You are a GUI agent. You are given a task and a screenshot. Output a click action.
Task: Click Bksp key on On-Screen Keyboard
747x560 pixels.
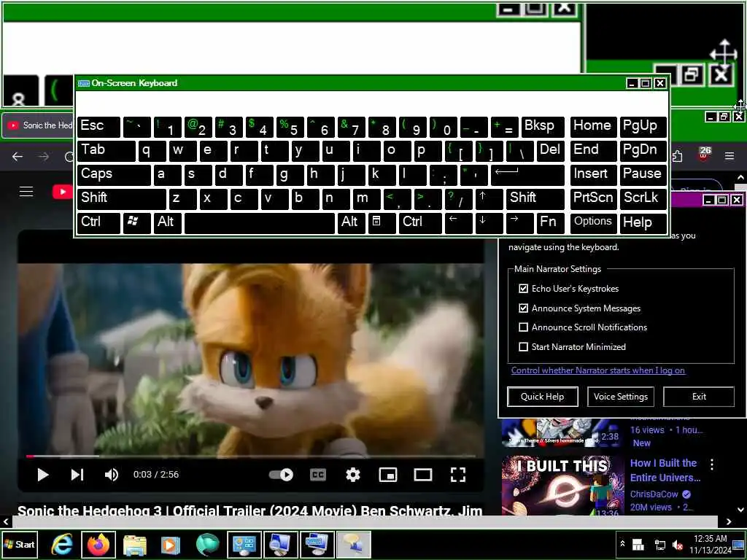point(543,127)
